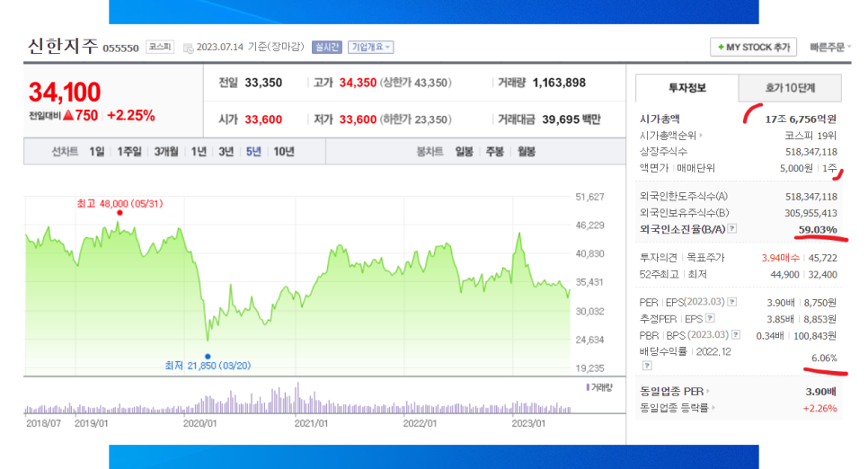Select the 1일 line chart period
This screenshot has width=868, height=469.
(97, 151)
